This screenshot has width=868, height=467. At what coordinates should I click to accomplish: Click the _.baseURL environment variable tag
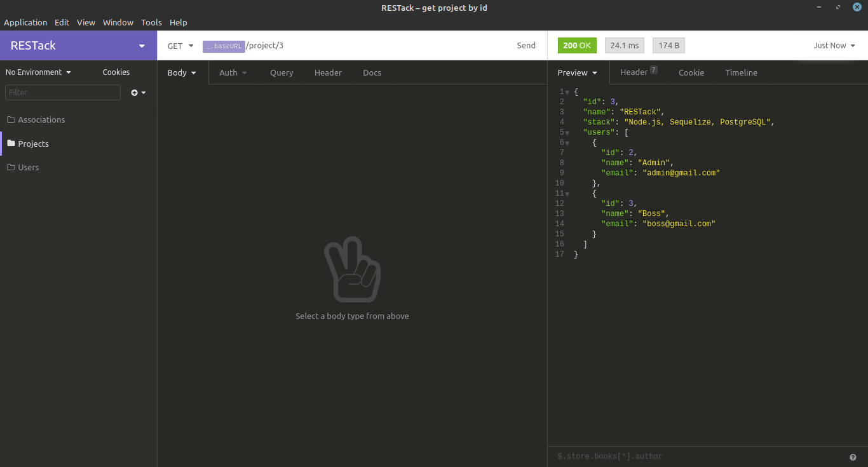tap(224, 46)
